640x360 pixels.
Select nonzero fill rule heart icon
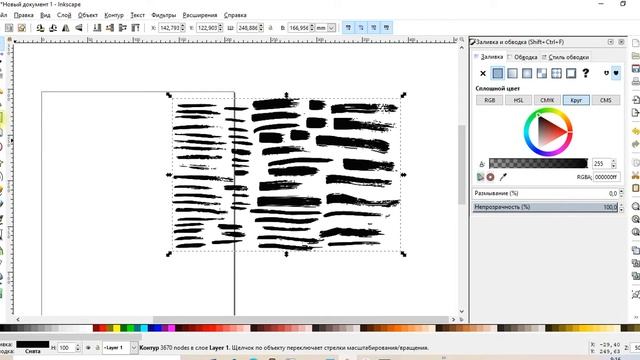[616, 73]
